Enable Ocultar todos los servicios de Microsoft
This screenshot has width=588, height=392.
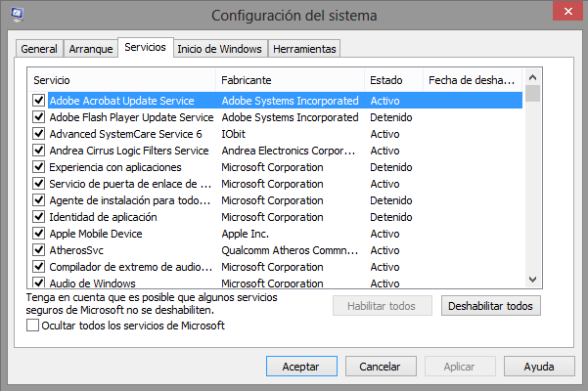[32, 326]
